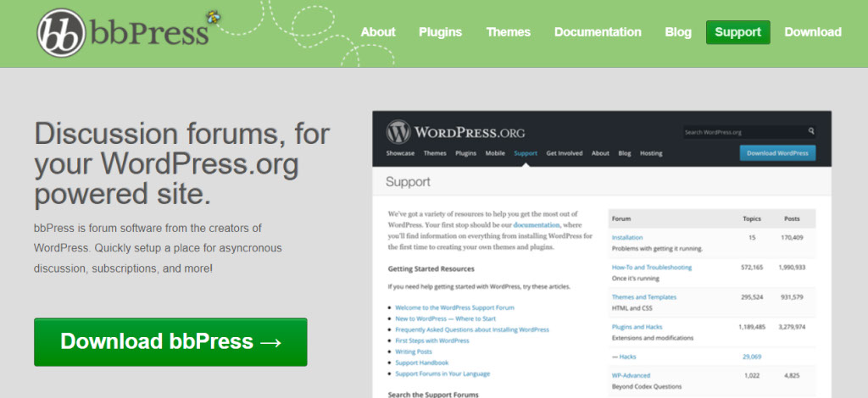Click the documentation link in intro paragraph
The image size is (868, 398).
click(x=537, y=225)
